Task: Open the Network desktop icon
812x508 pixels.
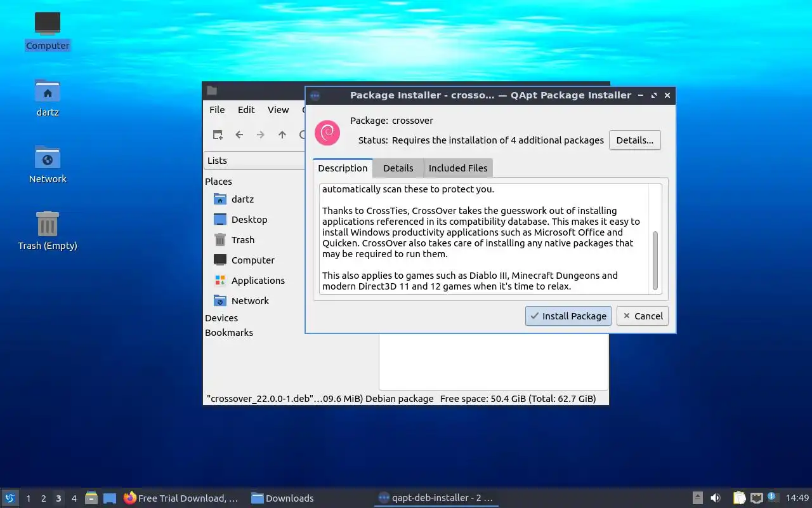Action: [48, 164]
